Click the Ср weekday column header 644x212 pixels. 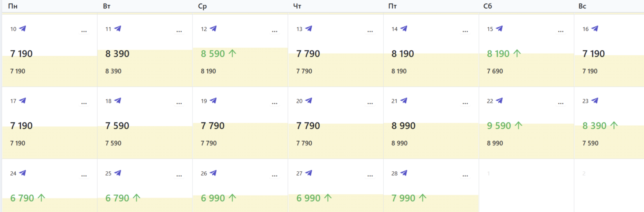(x=202, y=6)
